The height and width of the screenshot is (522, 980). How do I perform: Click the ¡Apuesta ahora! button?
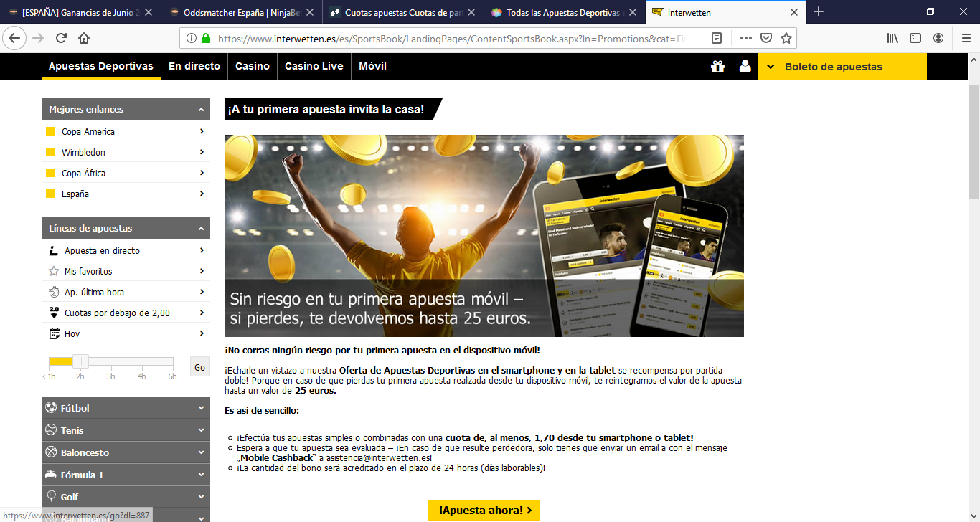(484, 511)
